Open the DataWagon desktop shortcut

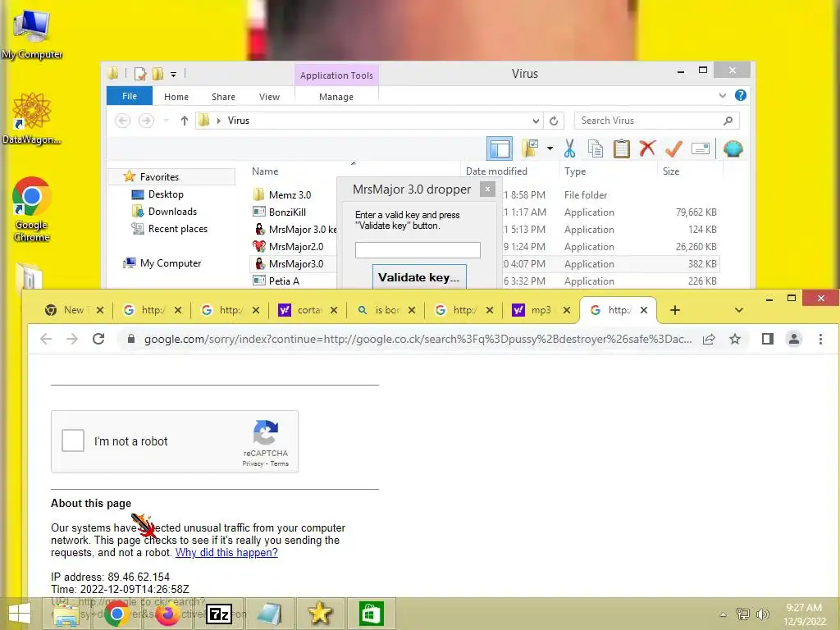[x=32, y=118]
